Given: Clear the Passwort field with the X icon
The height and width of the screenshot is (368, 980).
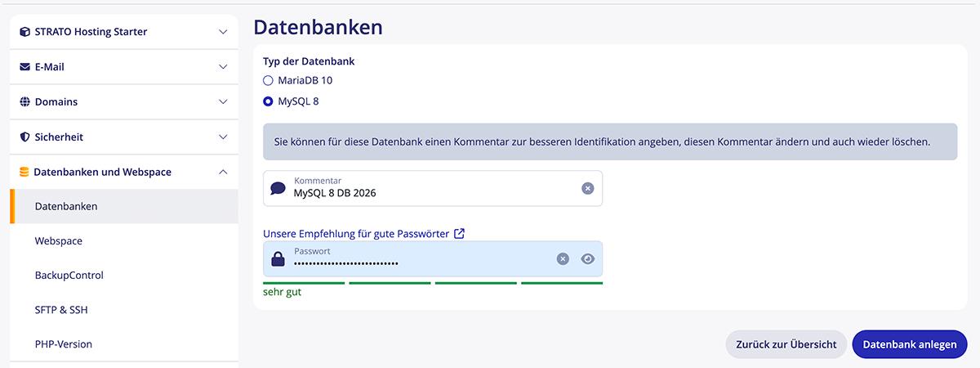Looking at the screenshot, I should point(563,258).
